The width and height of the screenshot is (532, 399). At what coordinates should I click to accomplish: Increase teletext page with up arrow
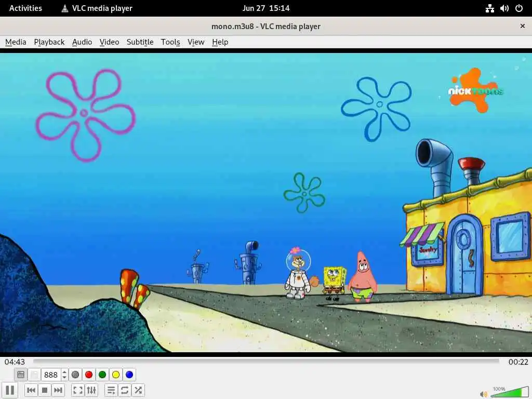[x=64, y=372]
